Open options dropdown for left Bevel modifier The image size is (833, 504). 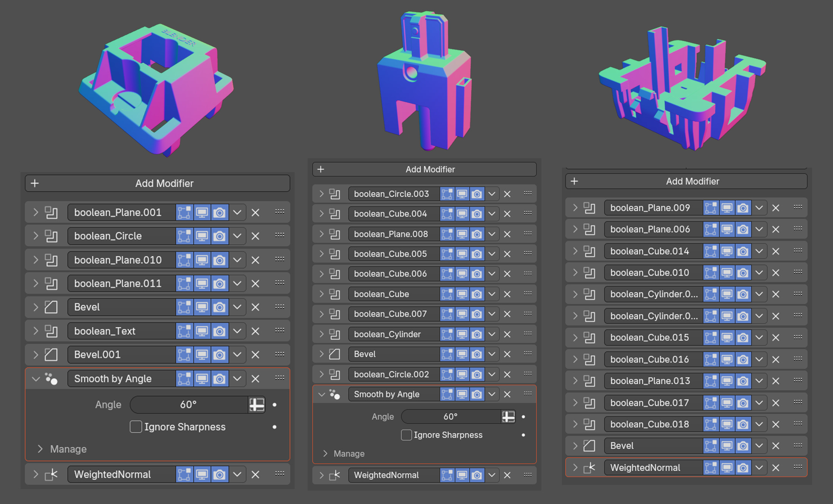tap(237, 307)
